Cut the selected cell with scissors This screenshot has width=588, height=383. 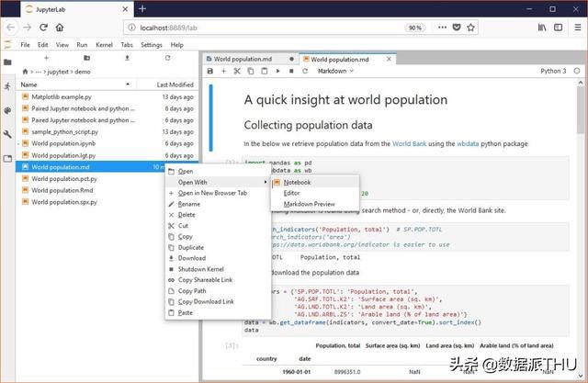point(237,71)
